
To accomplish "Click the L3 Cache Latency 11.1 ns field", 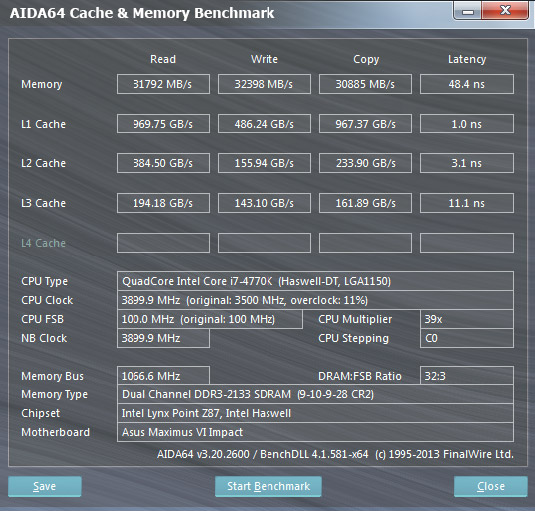I will pyautogui.click(x=467, y=203).
